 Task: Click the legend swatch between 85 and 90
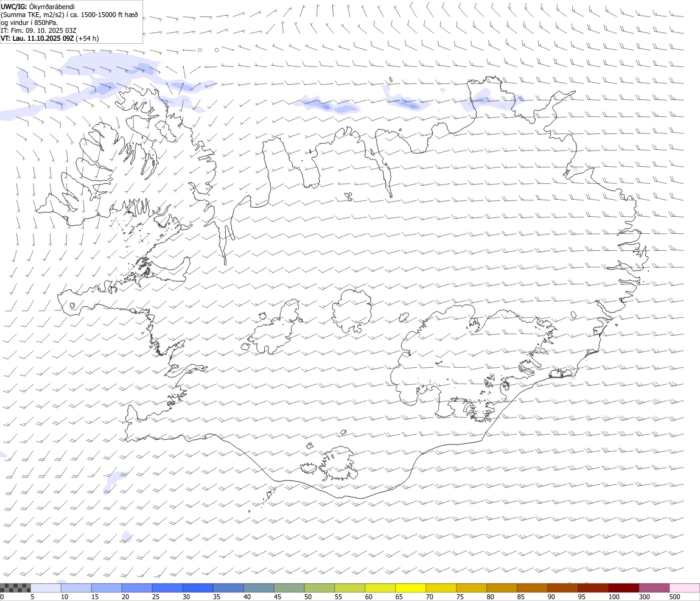pos(532,588)
